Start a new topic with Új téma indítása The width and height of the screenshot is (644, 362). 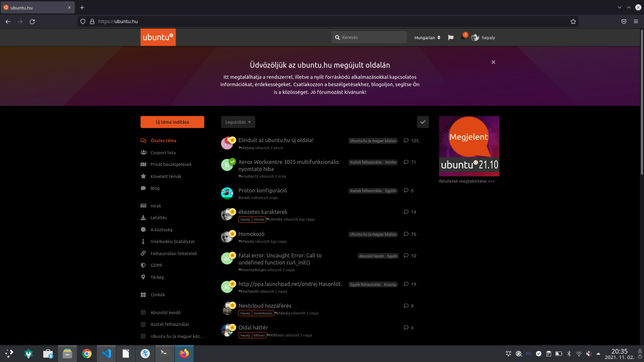(172, 122)
